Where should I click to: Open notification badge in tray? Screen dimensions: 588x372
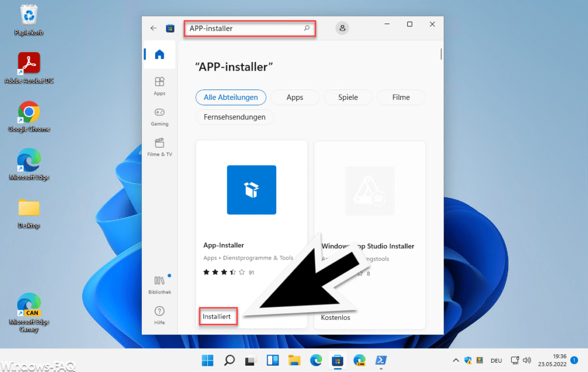574,360
